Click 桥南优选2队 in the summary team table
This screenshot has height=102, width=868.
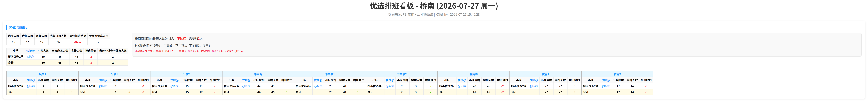point(16,57)
